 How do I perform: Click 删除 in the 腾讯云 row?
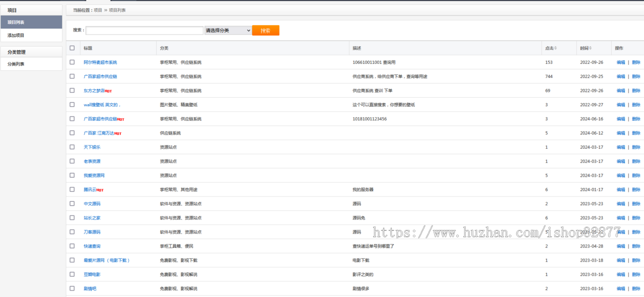[636, 190]
